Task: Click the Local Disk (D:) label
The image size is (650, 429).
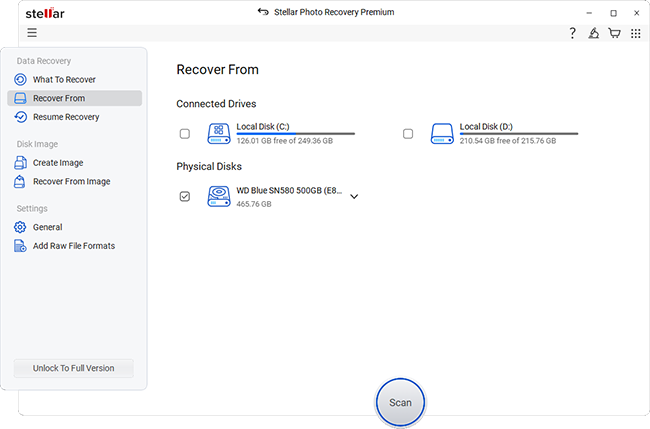Action: click(x=486, y=126)
